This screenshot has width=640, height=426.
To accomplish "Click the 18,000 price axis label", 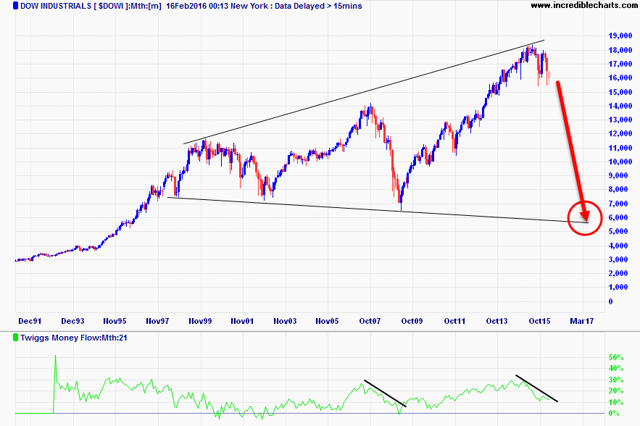I will tap(620, 50).
